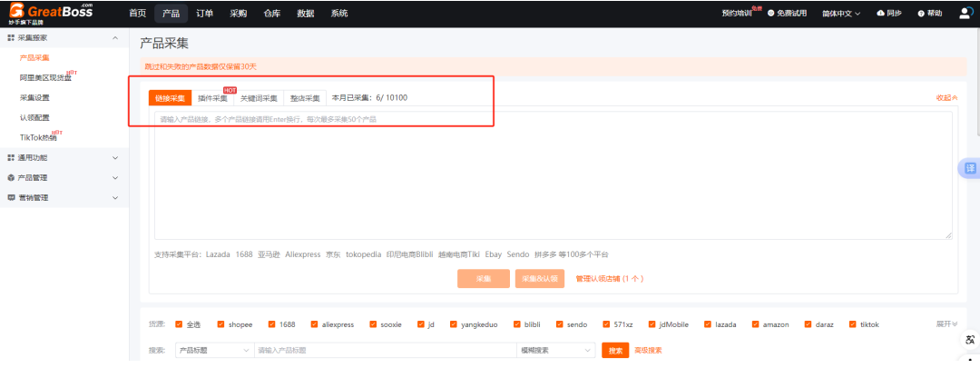This screenshot has height=368, width=980.
Task: Open the 简体中文 language dropdown
Action: point(840,14)
